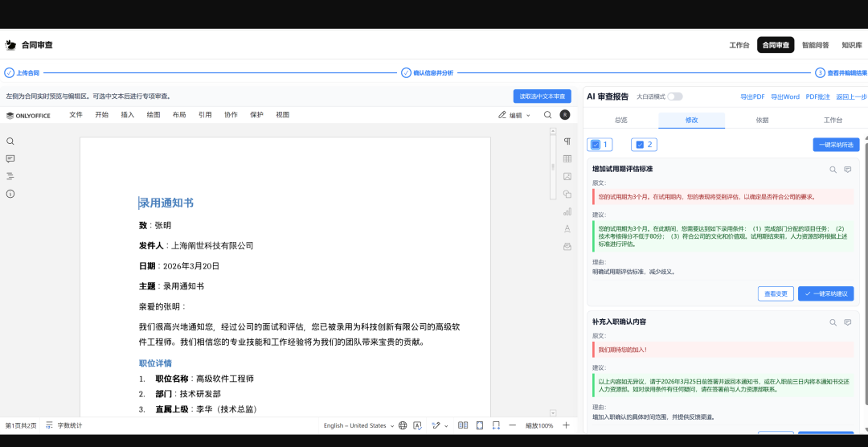Open the track changes dropdown in status bar
The width and height of the screenshot is (868, 447).
coord(440,425)
